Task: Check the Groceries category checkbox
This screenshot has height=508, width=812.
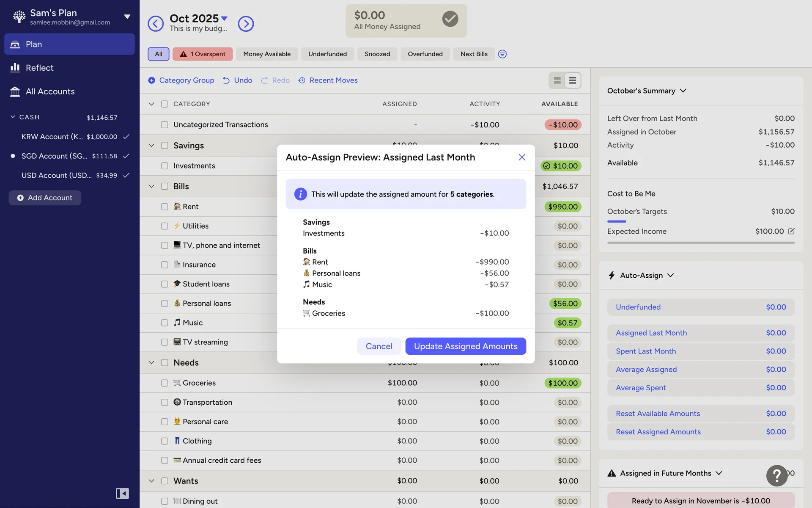Action: (165, 383)
